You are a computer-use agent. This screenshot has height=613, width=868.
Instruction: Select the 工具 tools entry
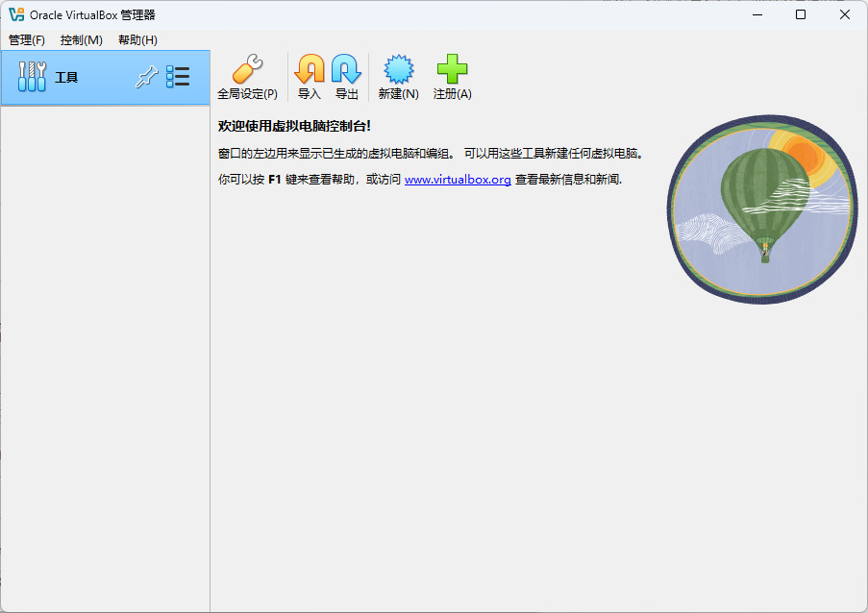[105, 78]
